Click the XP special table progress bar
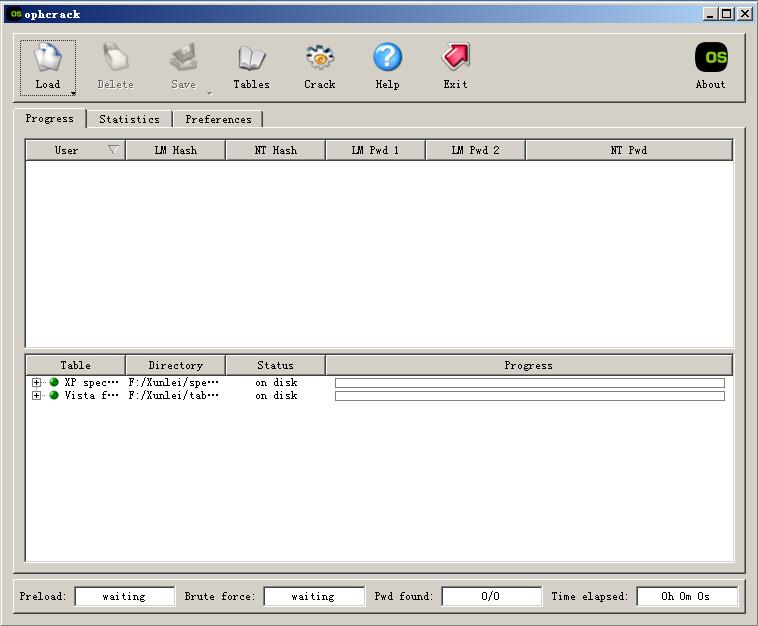758x626 pixels. [x=530, y=383]
